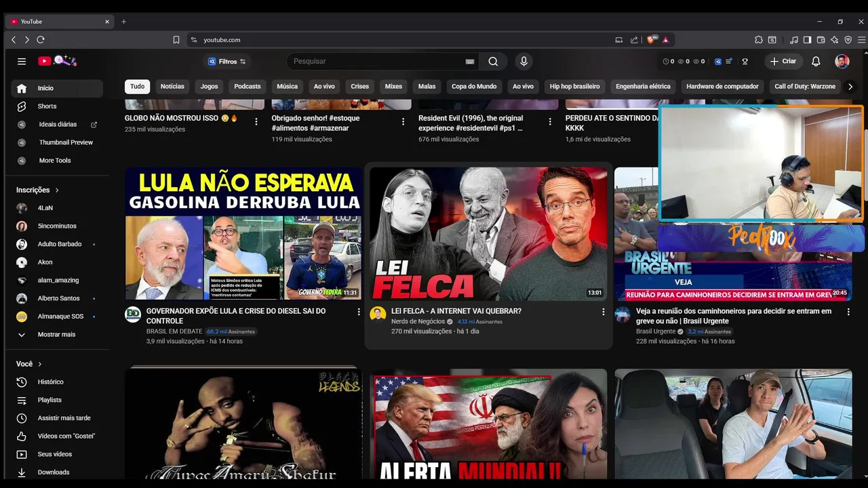
Task: Open the browser extensions puzzle icon
Action: pos(759,40)
